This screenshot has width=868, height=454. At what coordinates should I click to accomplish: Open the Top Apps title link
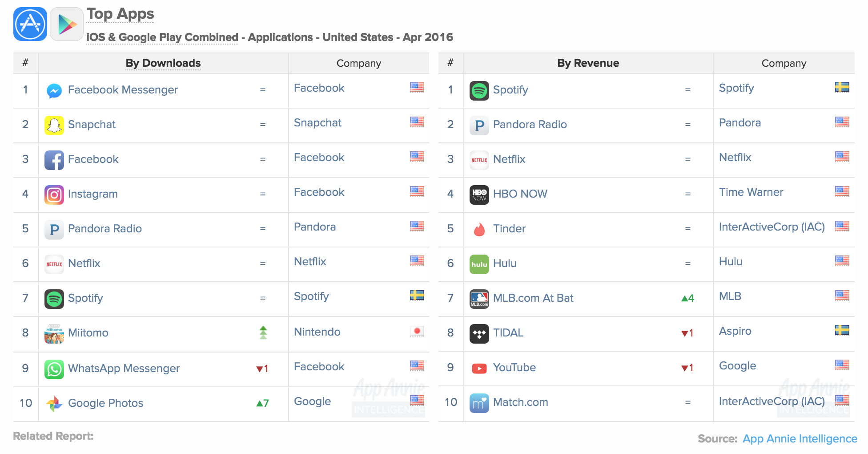point(121,14)
